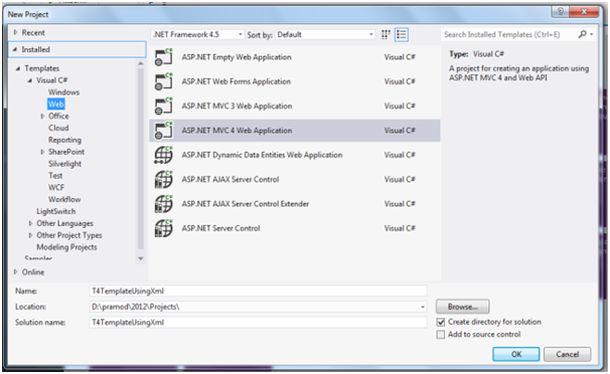Select Cloud in the template tree
The image size is (610, 374).
point(58,128)
